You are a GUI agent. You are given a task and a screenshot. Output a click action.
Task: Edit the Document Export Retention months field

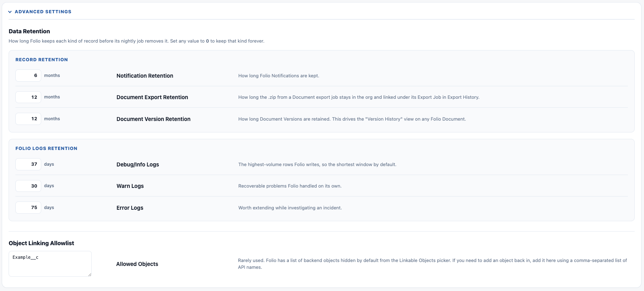pos(28,97)
